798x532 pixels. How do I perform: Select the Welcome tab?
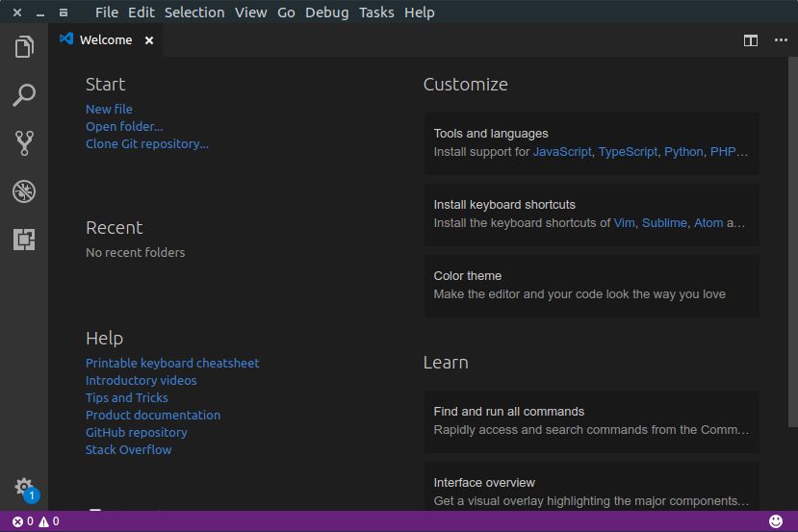coord(105,40)
